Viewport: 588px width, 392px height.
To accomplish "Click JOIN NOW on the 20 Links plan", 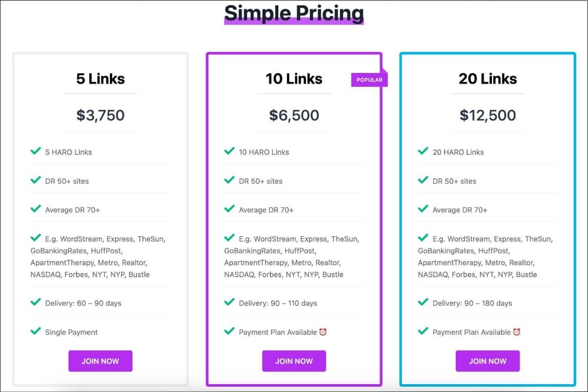I will [x=488, y=361].
